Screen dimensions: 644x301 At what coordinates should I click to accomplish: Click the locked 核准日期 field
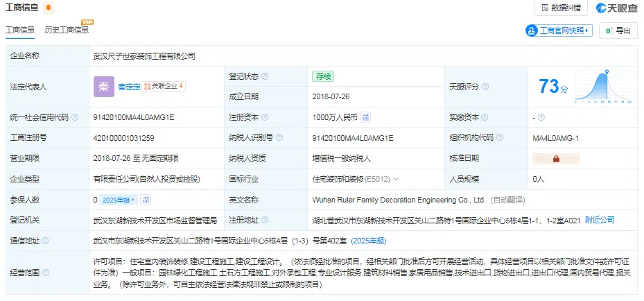coord(556,159)
